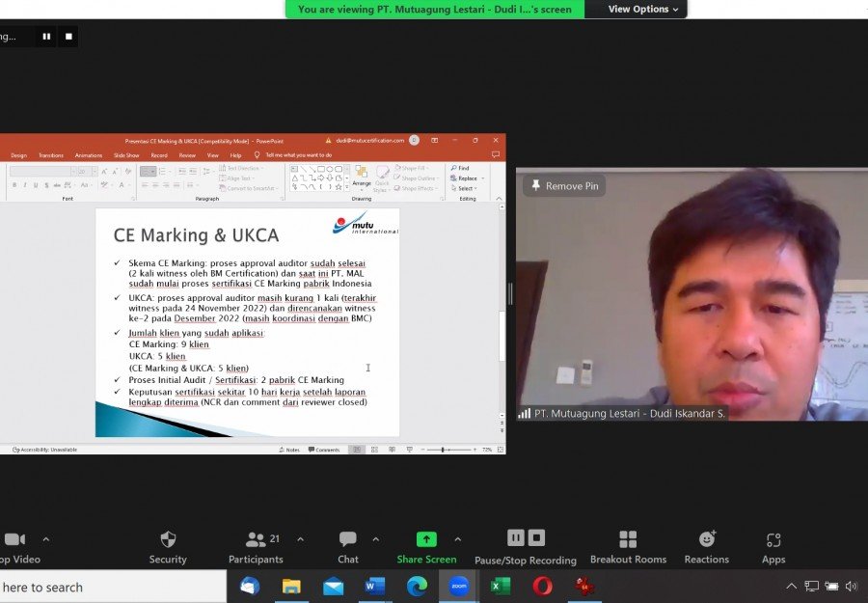Click Replace in the Editing group
Screen dimensions: 868x603
467,178
